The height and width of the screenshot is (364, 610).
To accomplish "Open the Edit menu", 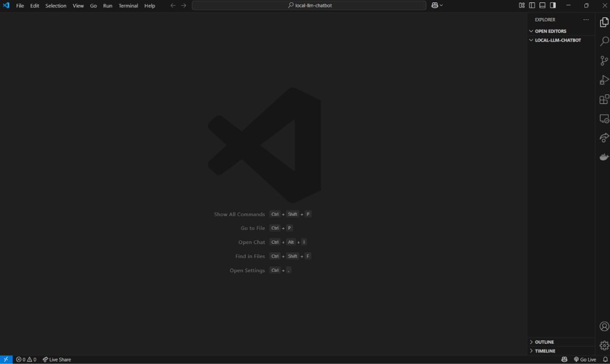I will 35,6.
